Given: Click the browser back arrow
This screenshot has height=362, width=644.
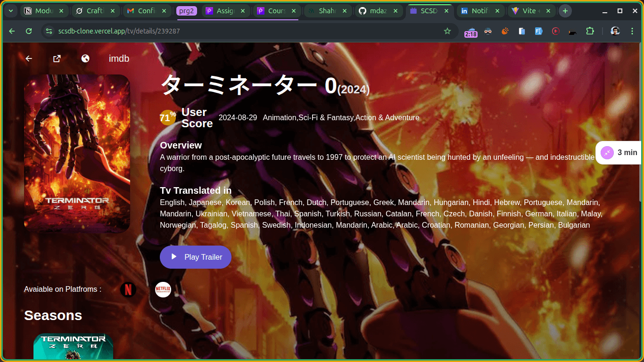Looking at the screenshot, I should pos(12,31).
